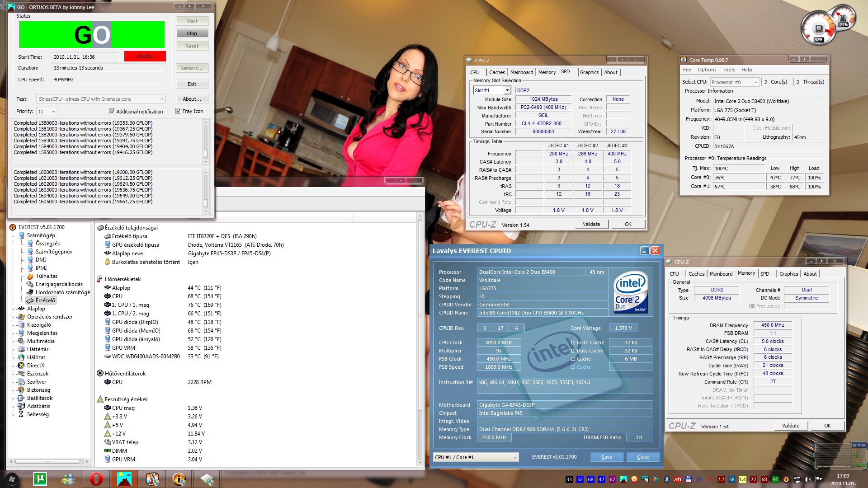The image size is (868, 488).
Task: Collapse the Számítógép tree node
Action: coord(14,235)
